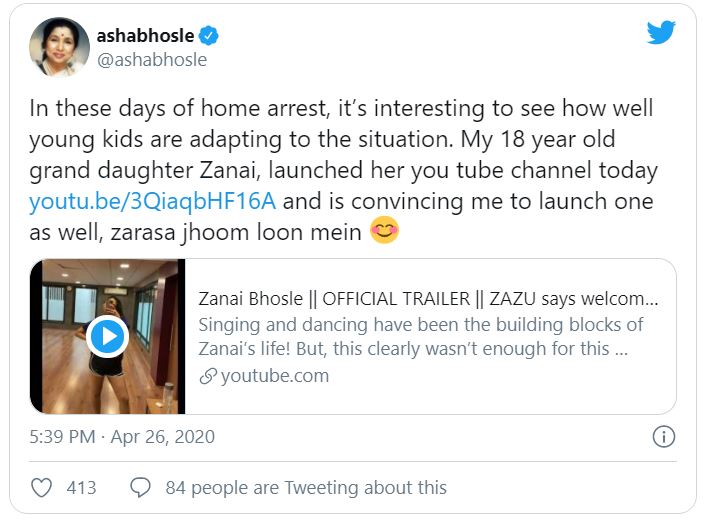The height and width of the screenshot is (522, 713).
Task: Open the tweet info circle icon
Action: 663,437
